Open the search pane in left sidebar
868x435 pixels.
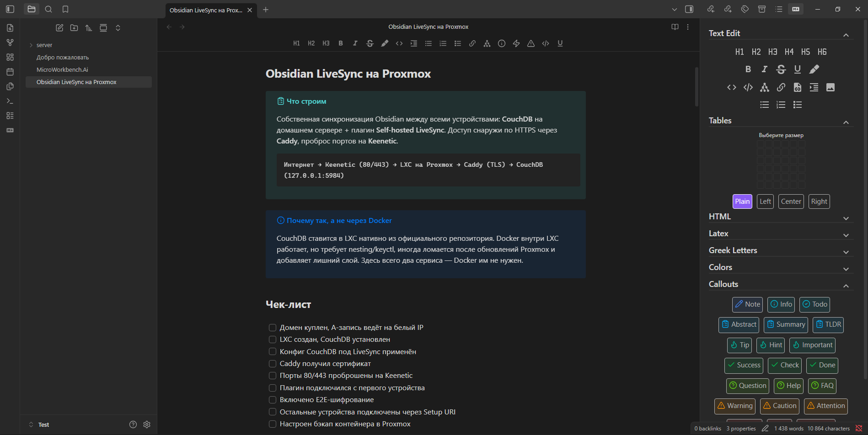point(48,9)
